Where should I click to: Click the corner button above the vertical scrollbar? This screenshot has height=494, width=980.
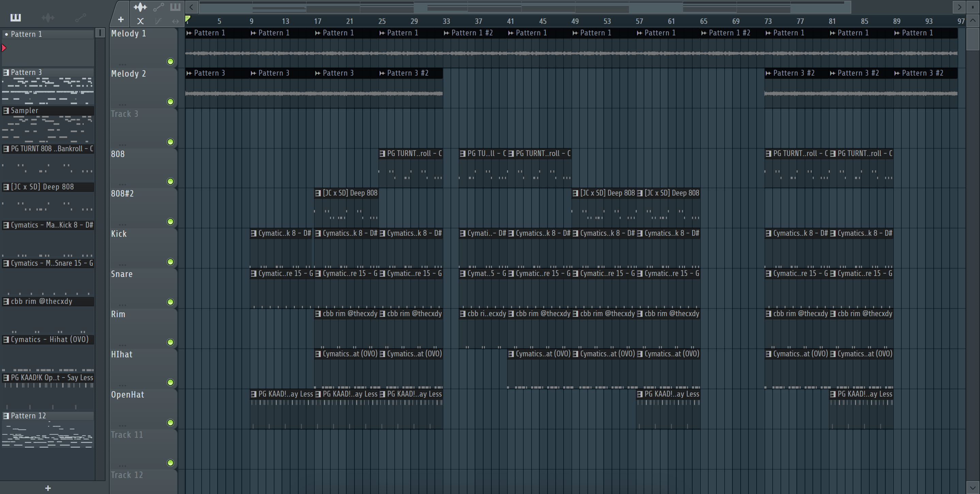coord(973,7)
